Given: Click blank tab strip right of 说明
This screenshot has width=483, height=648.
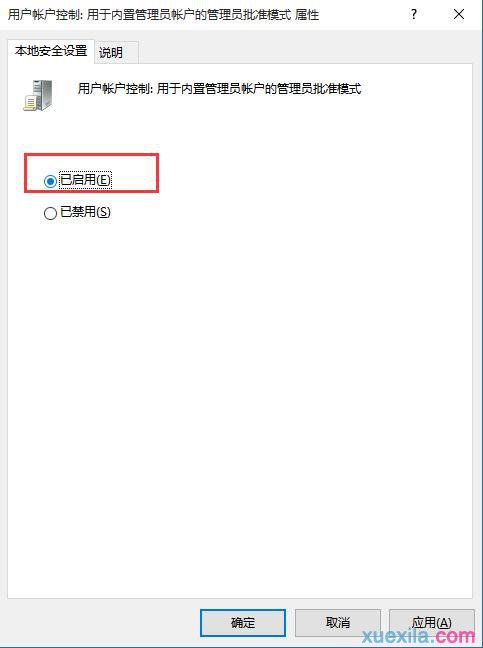Looking at the screenshot, I should click(x=305, y=52).
